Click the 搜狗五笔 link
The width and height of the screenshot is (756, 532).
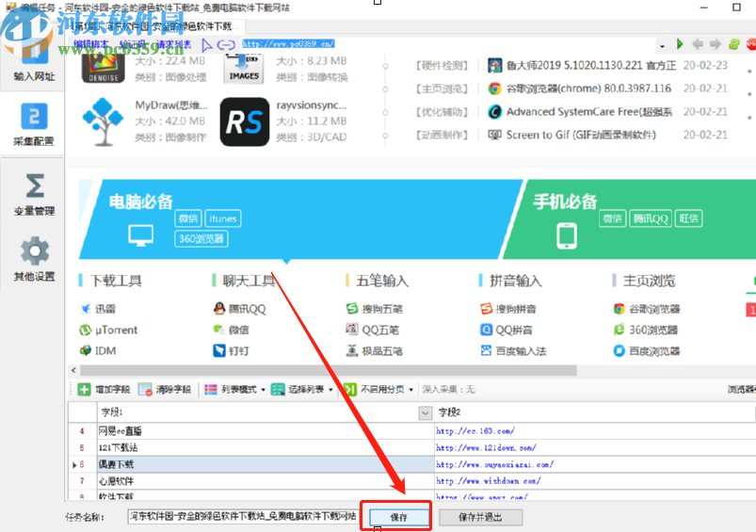[382, 309]
